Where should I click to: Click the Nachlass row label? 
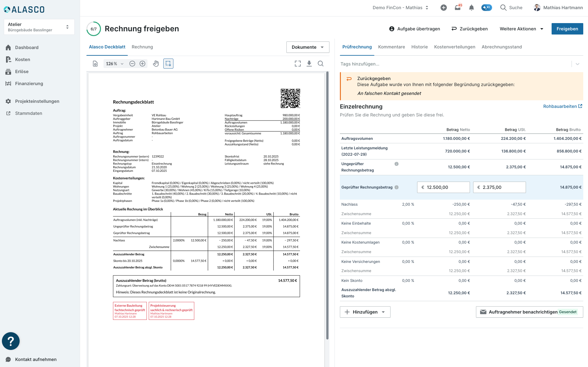349,204
